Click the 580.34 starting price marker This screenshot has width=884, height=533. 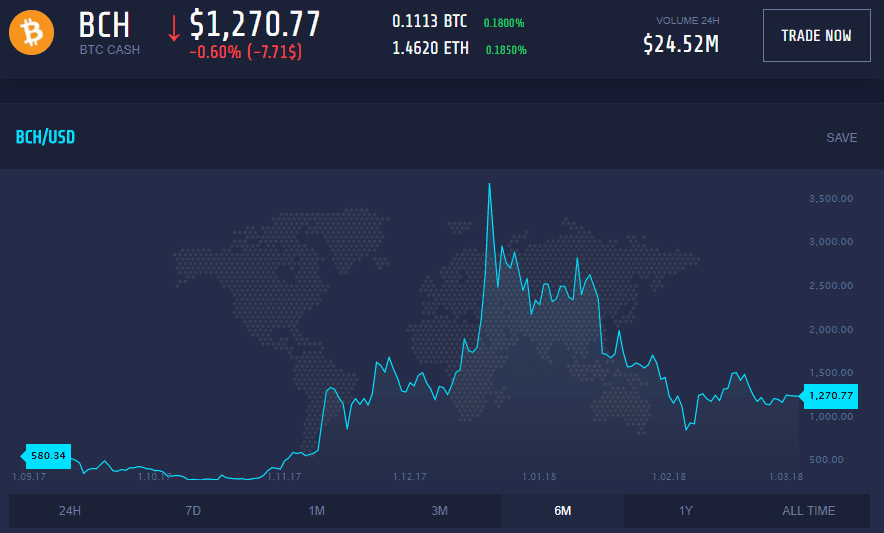[x=46, y=456]
